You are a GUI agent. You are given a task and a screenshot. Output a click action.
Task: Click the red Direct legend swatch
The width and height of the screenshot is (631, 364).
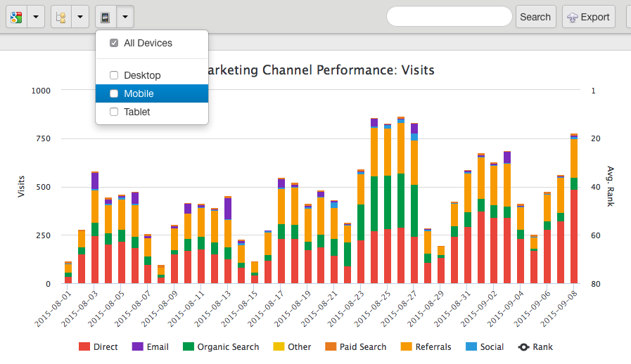pyautogui.click(x=84, y=347)
